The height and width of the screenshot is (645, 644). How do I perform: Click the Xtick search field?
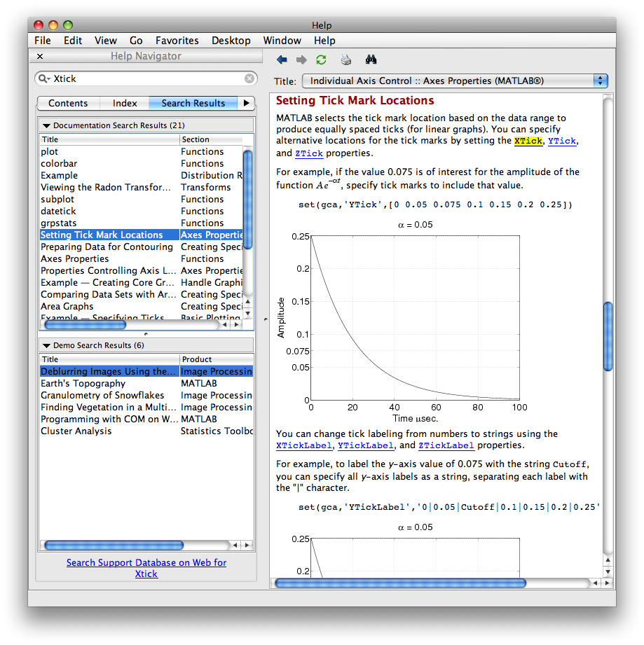146,78
